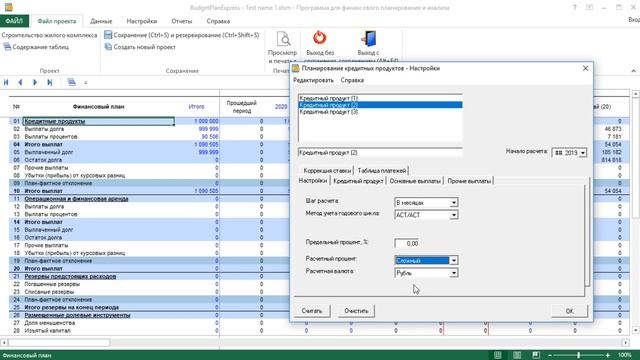The width and height of the screenshot is (640, 360).
Task: Collapse the ribbon using the chevron
Action: pos(633,71)
